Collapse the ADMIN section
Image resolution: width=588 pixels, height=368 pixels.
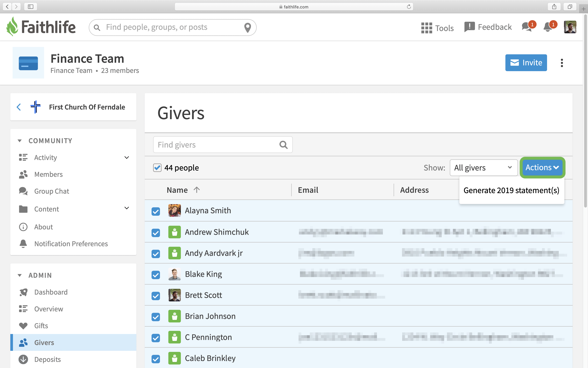[20, 275]
